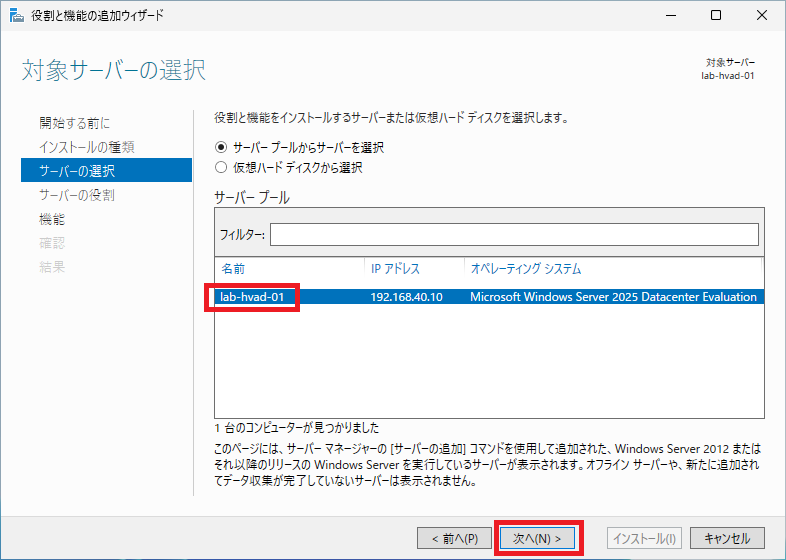Minimize the wizard window
The image size is (786, 560).
point(671,16)
